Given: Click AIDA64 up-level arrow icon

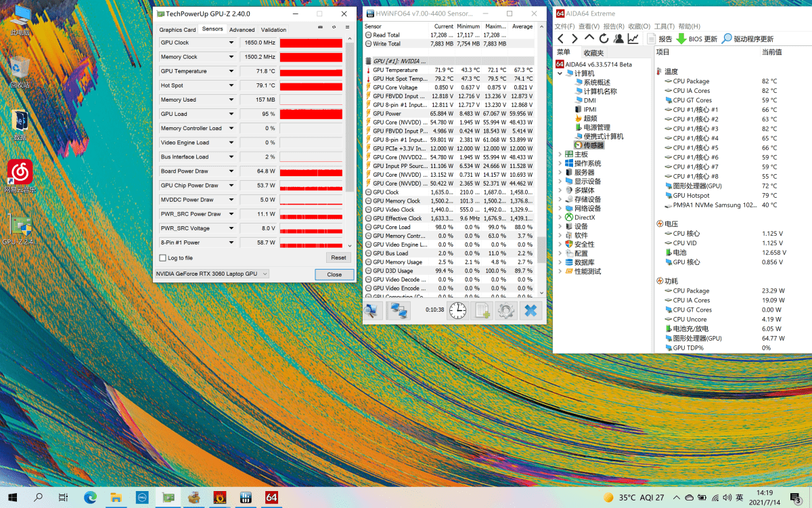Looking at the screenshot, I should point(589,39).
